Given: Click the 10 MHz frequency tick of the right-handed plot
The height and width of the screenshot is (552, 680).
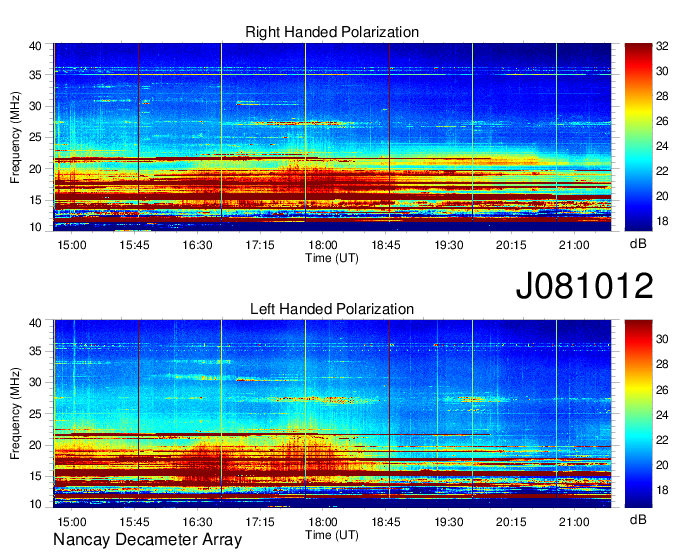Looking at the screenshot, I should point(36,227).
